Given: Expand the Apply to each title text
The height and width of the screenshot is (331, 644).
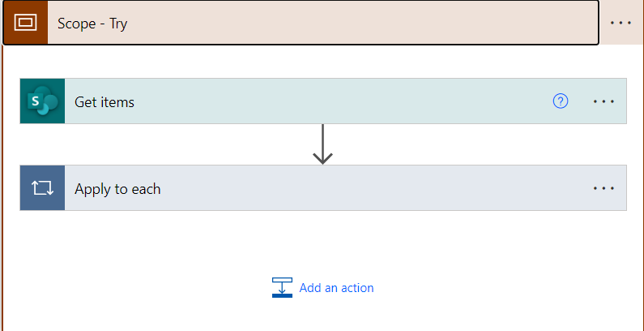Looking at the screenshot, I should 117,188.
